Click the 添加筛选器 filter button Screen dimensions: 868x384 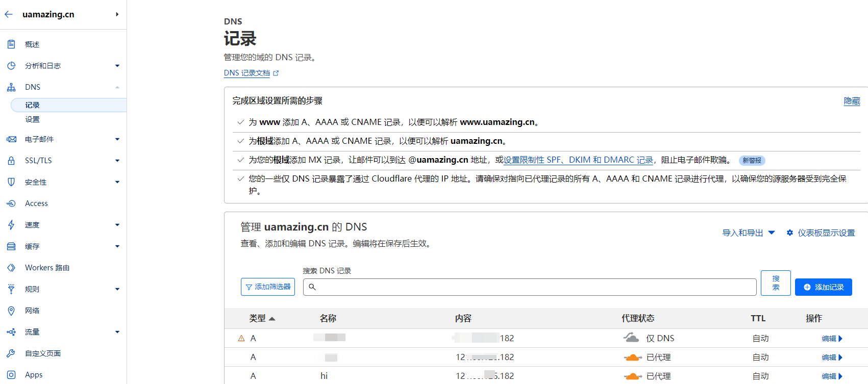coord(268,287)
